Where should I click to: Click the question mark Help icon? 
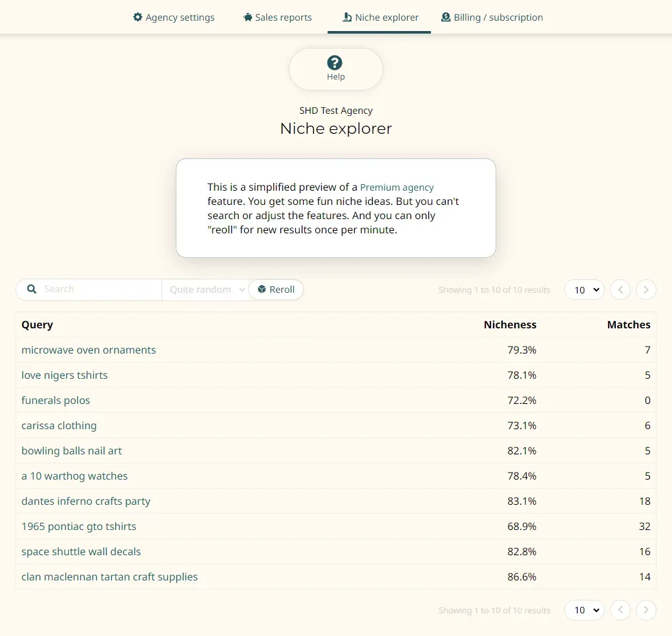pos(335,63)
